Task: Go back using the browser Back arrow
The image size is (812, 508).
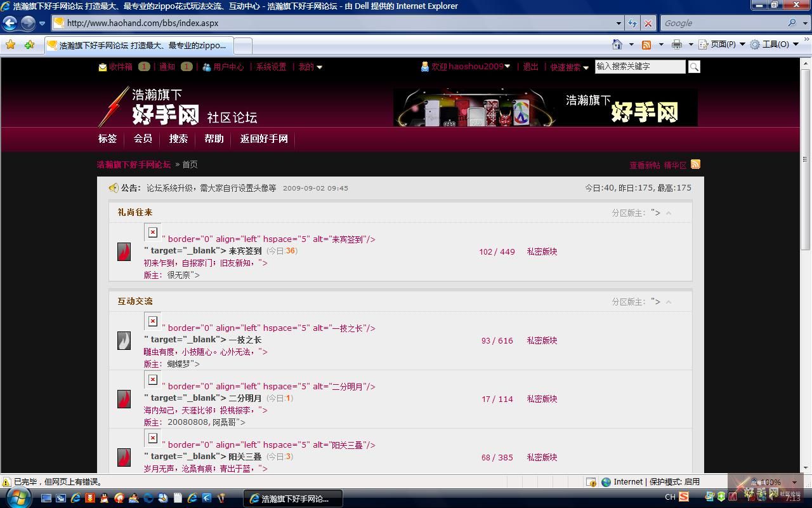Action: click(10, 23)
